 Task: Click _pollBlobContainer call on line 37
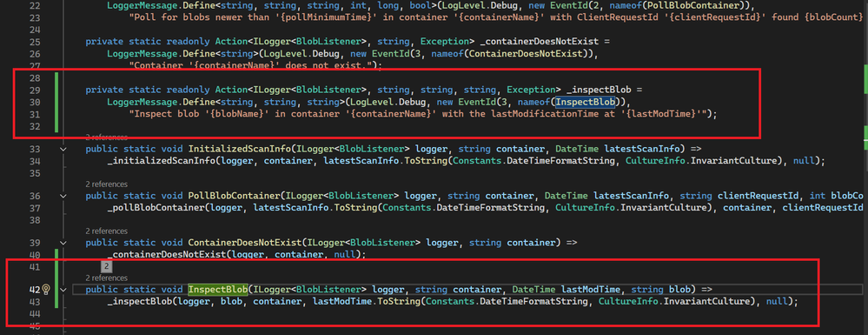(x=156, y=207)
